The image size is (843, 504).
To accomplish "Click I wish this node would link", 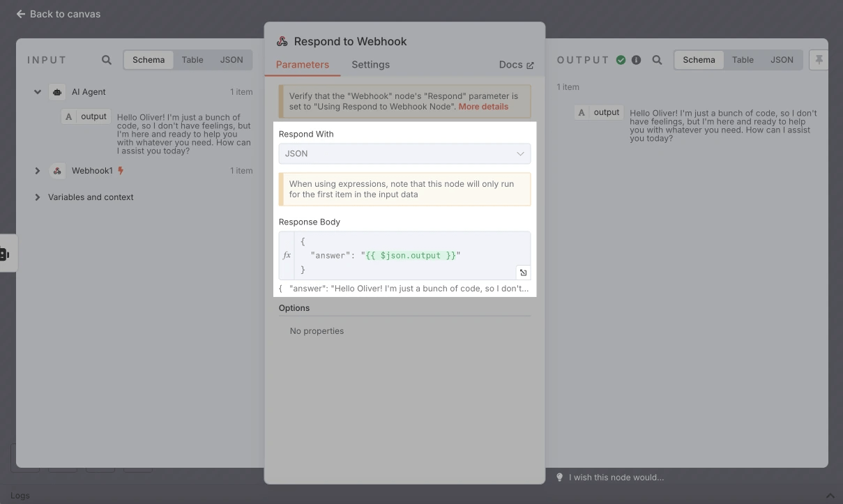I will (x=616, y=478).
